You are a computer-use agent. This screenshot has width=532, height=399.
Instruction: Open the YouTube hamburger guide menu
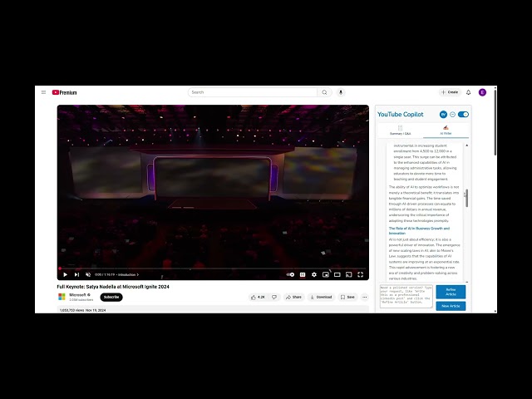point(43,92)
